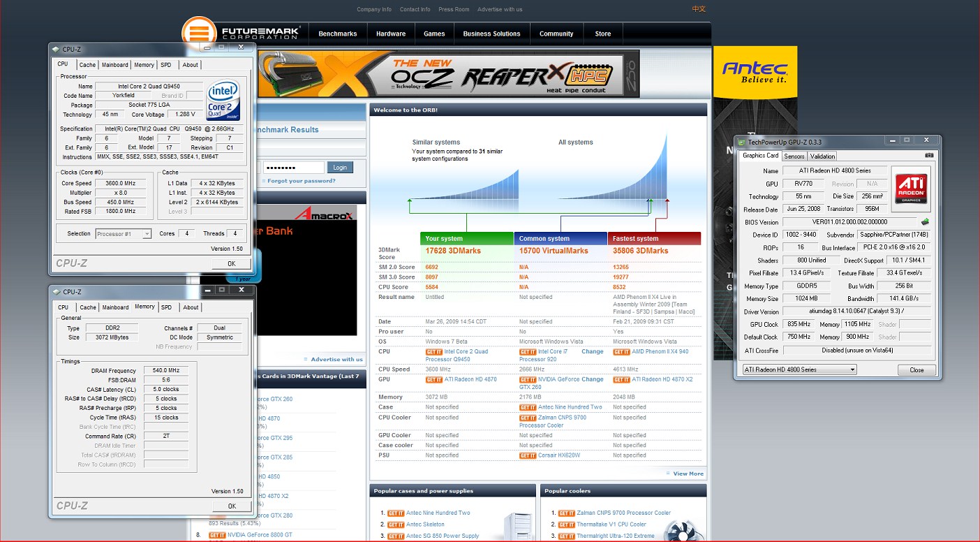Screen dimensions: 980x542
Task: Click the Futuremark orange logo
Action: [x=200, y=34]
